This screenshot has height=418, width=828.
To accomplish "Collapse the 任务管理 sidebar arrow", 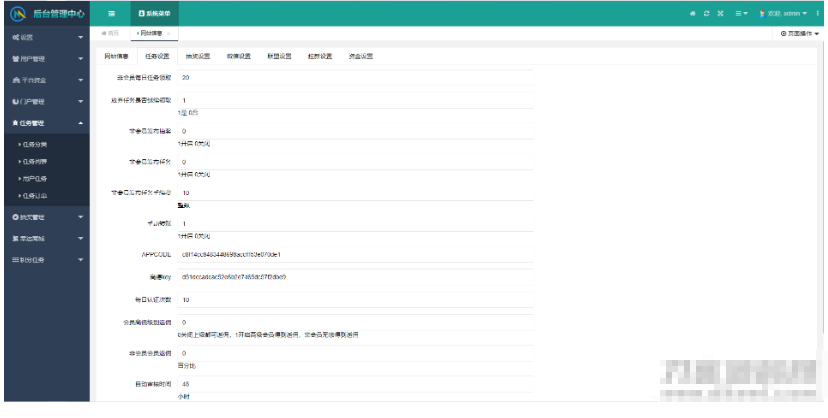I will click(81, 123).
